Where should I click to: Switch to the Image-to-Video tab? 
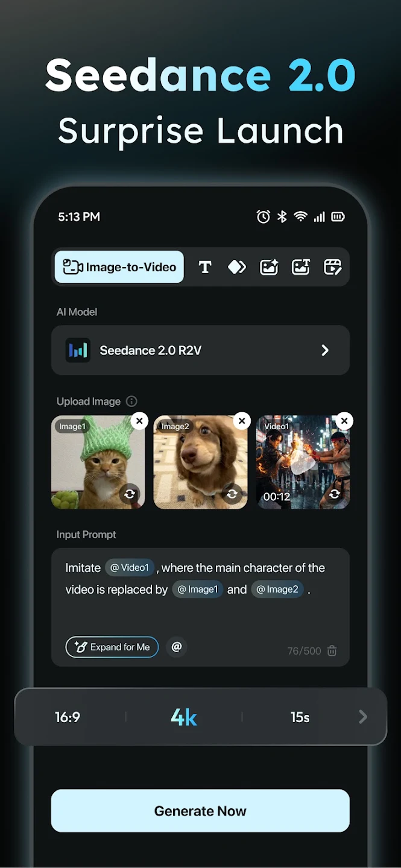pos(119,267)
